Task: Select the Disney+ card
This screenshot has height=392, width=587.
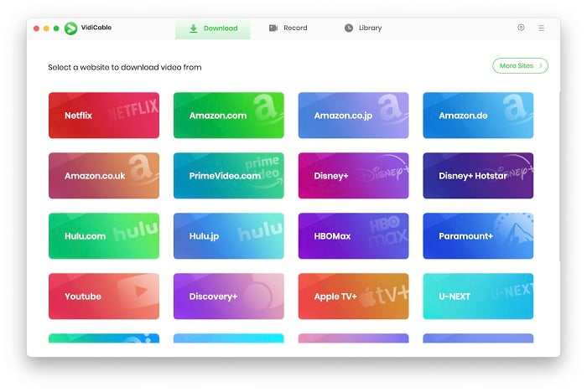Action: coord(353,175)
